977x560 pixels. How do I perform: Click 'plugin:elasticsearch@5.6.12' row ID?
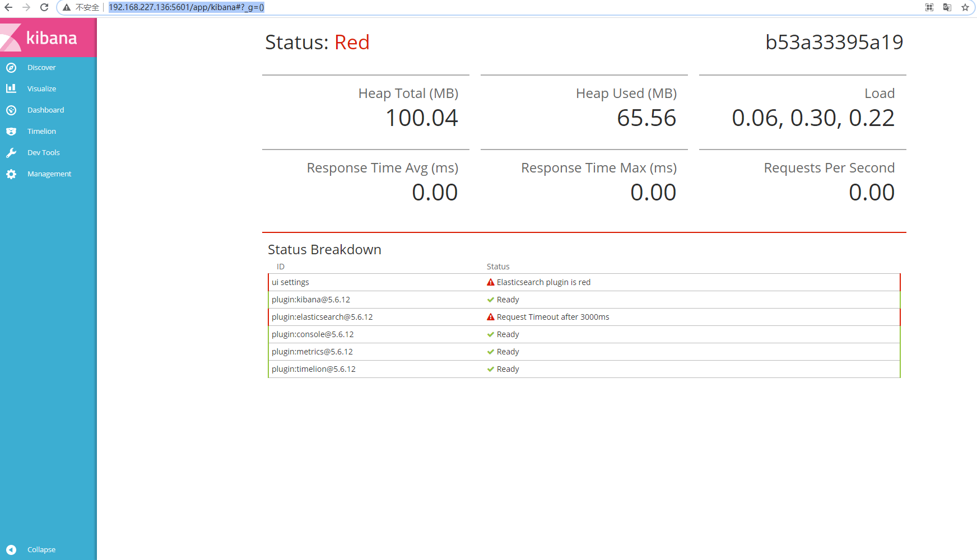tap(322, 317)
